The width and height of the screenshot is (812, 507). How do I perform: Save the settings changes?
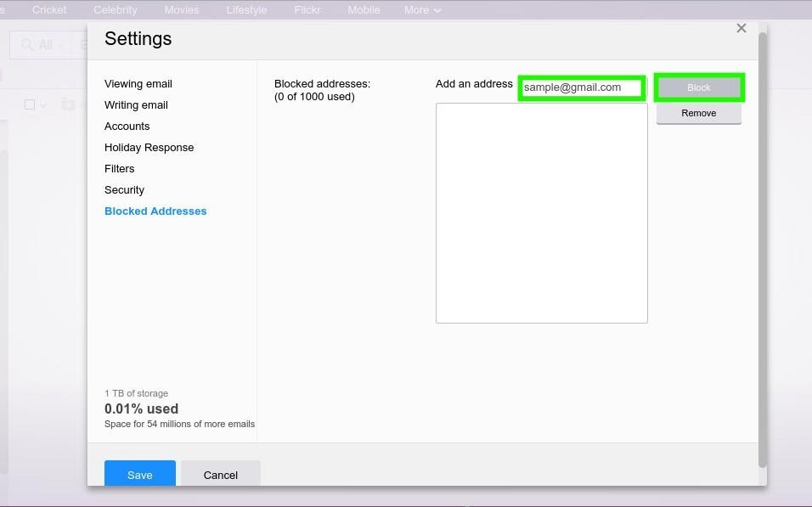click(139, 475)
